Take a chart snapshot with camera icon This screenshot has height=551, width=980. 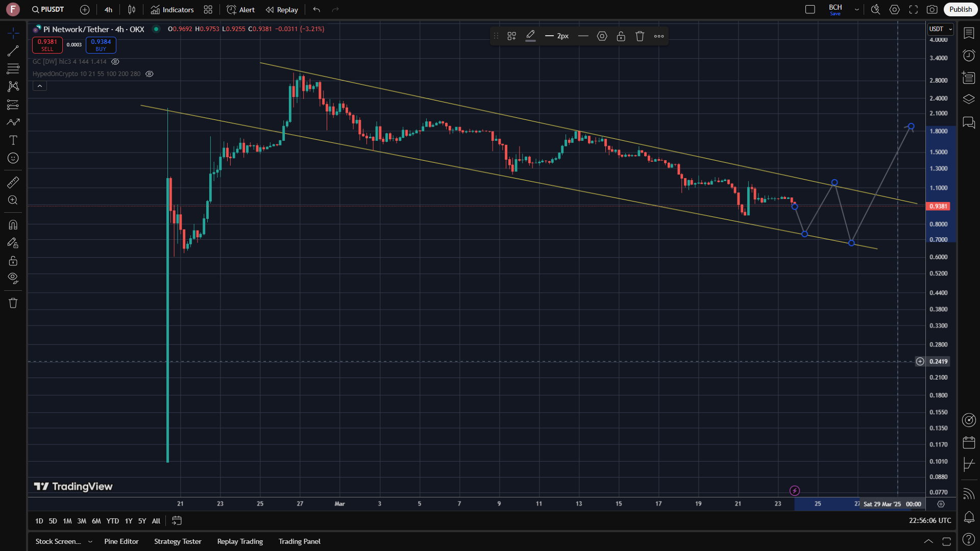click(932, 10)
